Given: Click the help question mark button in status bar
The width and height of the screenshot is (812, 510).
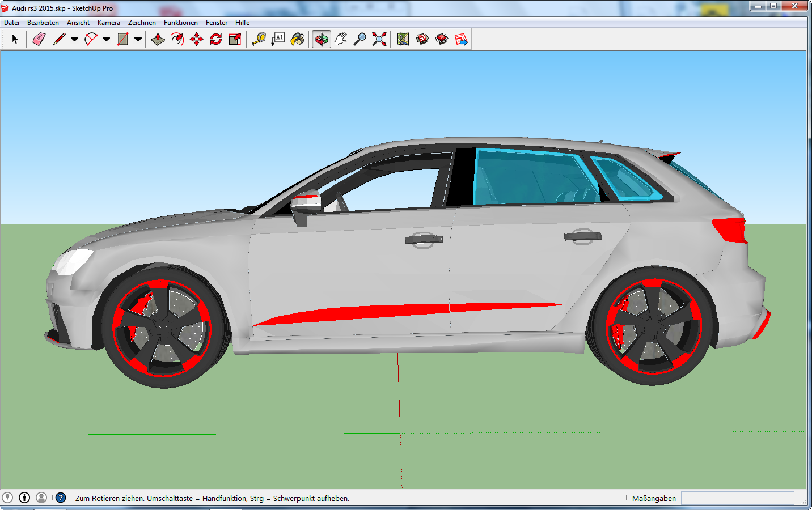Looking at the screenshot, I should tap(61, 498).
